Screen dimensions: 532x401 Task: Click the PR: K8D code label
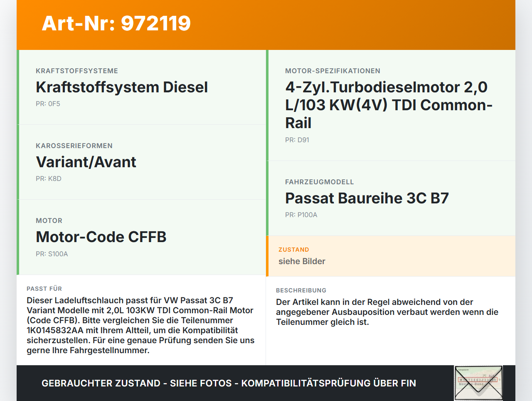point(49,179)
